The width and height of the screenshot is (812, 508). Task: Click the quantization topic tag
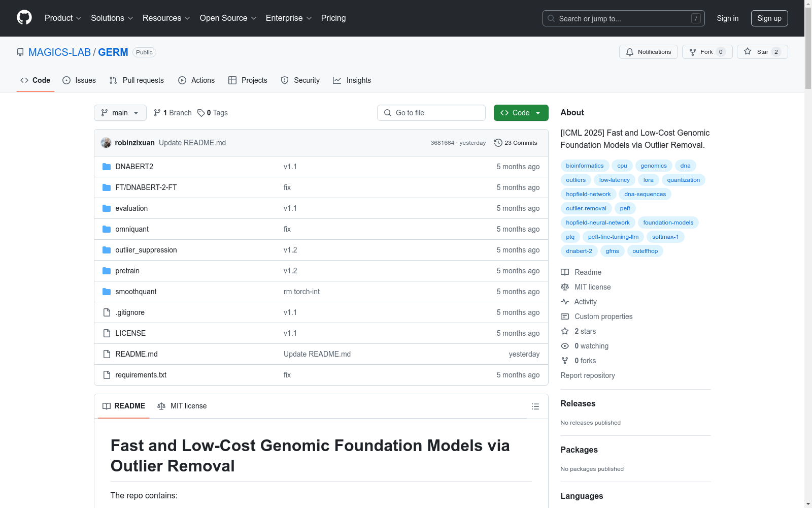[684, 180]
